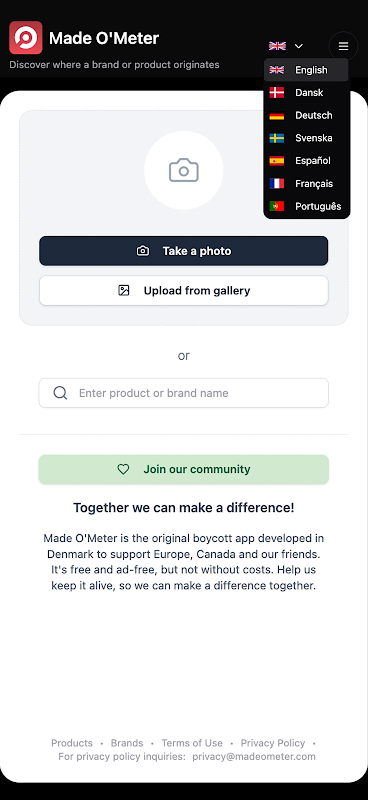Click the heart icon on community button
Screen dimensions: 368x800
(x=123, y=469)
